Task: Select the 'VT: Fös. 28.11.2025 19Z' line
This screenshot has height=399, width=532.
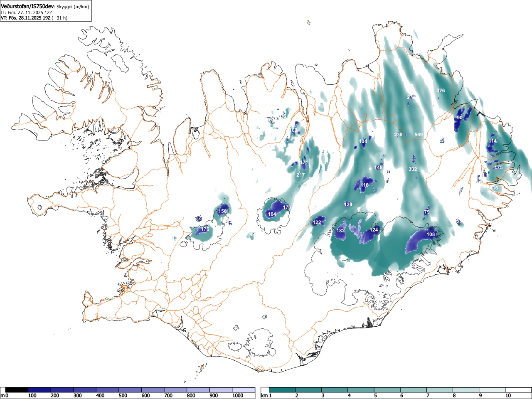Action: tap(26, 18)
